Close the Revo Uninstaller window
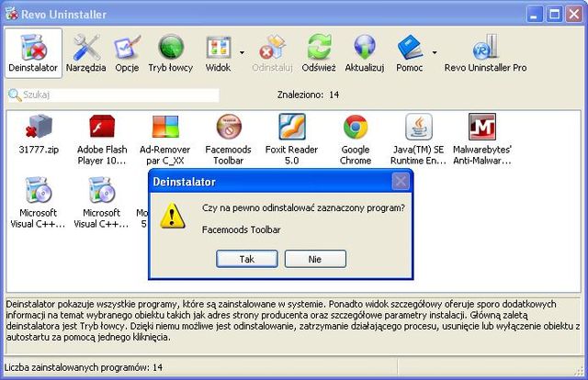The height and width of the screenshot is (380, 588). click(573, 15)
